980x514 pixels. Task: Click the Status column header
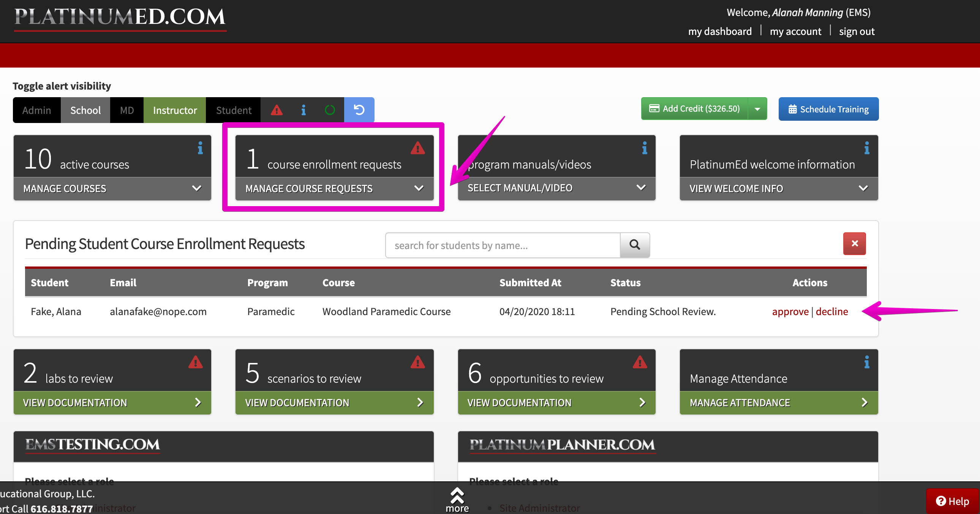pyautogui.click(x=625, y=282)
